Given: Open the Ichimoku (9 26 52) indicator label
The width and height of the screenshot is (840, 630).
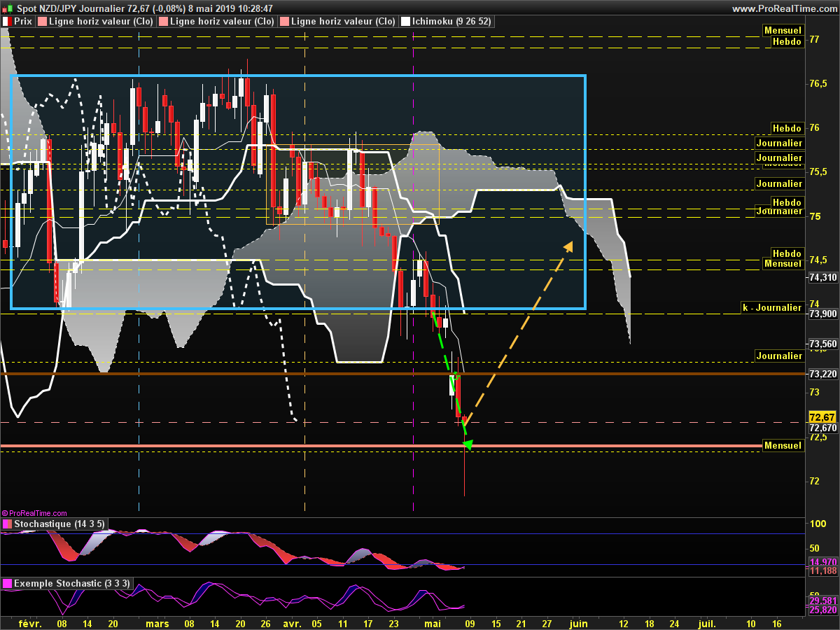Looking at the screenshot, I should point(451,22).
